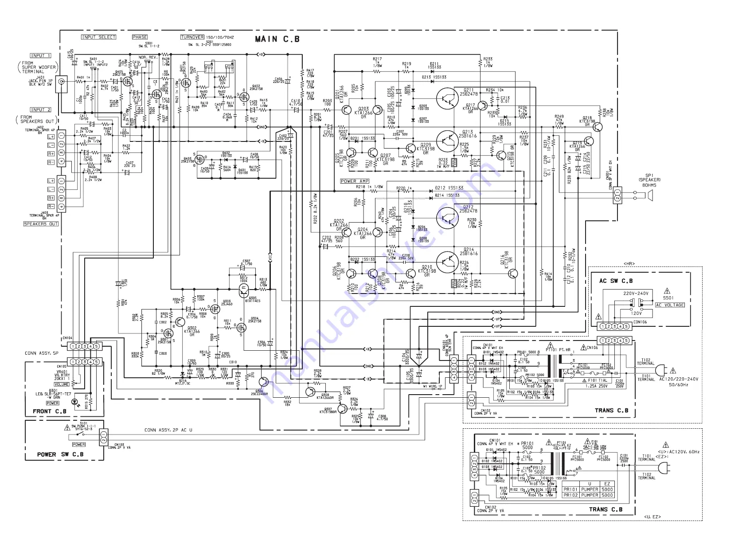The width and height of the screenshot is (754, 560).
Task: Click the INPUT 1 label
Action: coord(41,56)
